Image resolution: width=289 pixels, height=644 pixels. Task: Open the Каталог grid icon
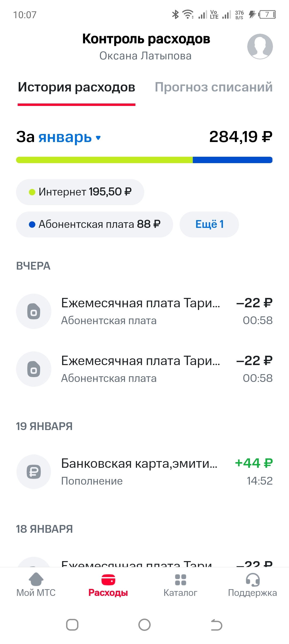[180, 580]
